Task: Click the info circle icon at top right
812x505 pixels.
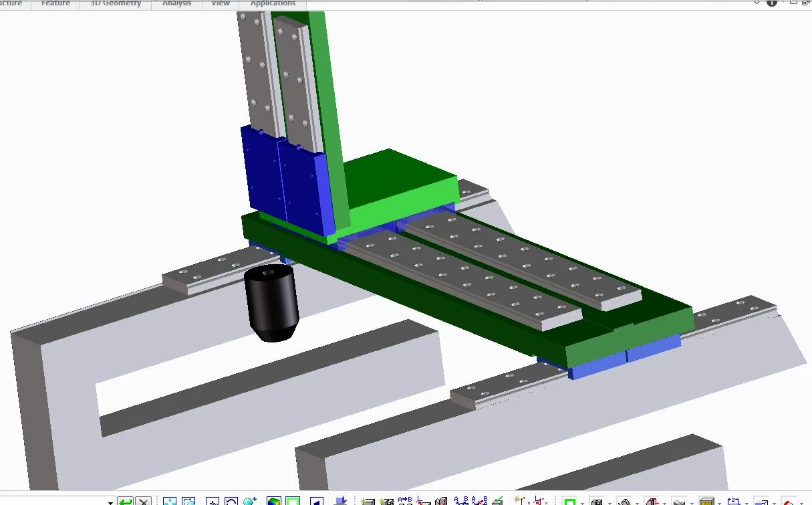Action: [x=772, y=3]
